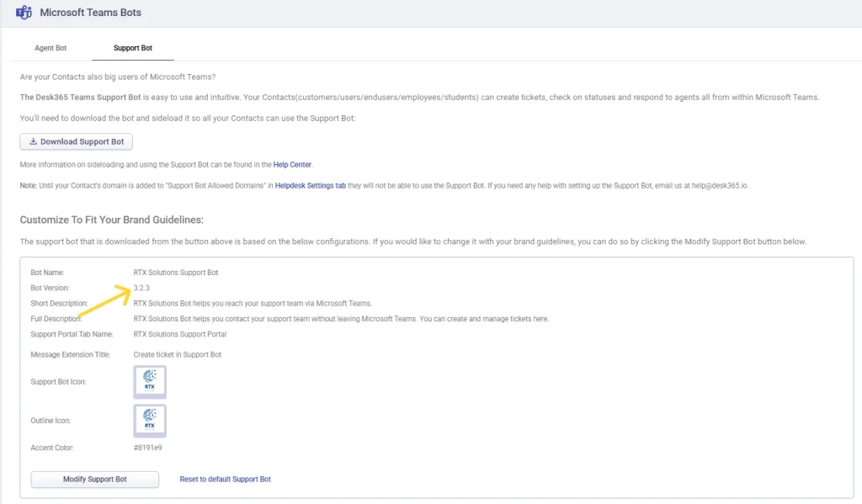
Task: Click Customize To Fit Your Brand Guidelines heading
Action: point(112,220)
